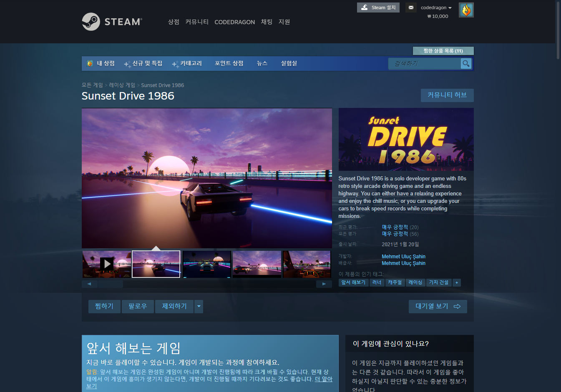Select the 캐주얼 tag
This screenshot has width=561, height=392.
coord(395,282)
